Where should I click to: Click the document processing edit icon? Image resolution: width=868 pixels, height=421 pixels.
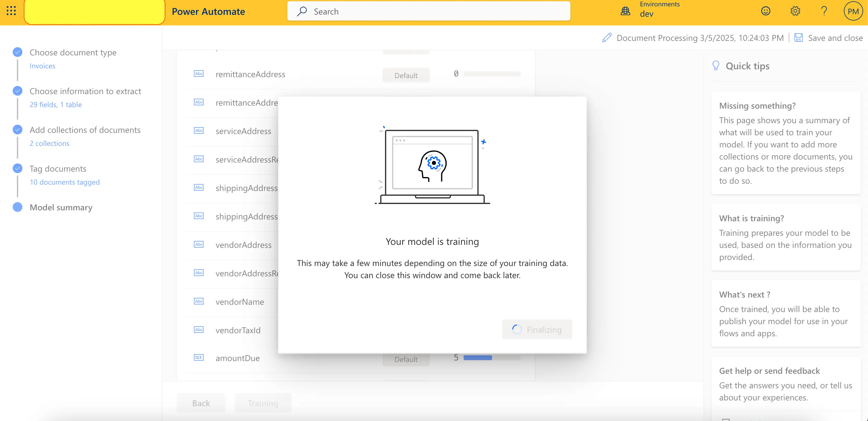607,38
